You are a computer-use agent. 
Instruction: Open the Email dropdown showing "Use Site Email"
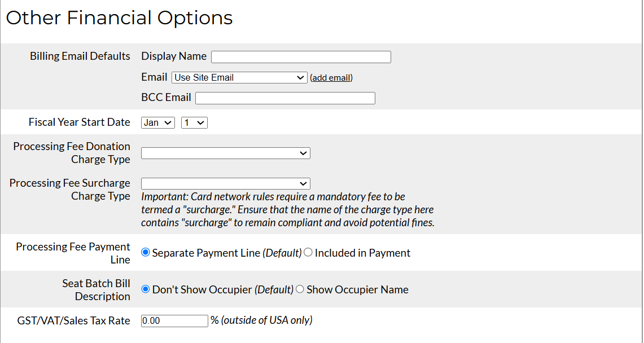coord(239,77)
